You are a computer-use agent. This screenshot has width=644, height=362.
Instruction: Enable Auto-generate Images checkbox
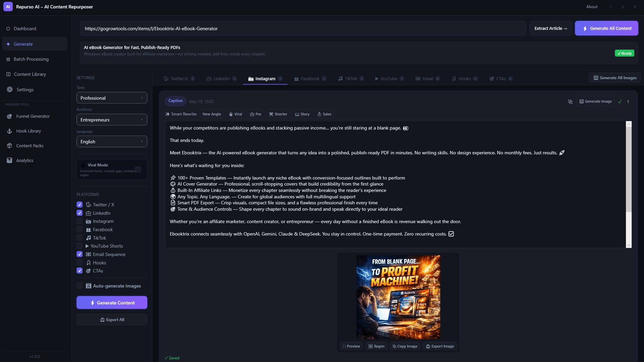(80, 286)
